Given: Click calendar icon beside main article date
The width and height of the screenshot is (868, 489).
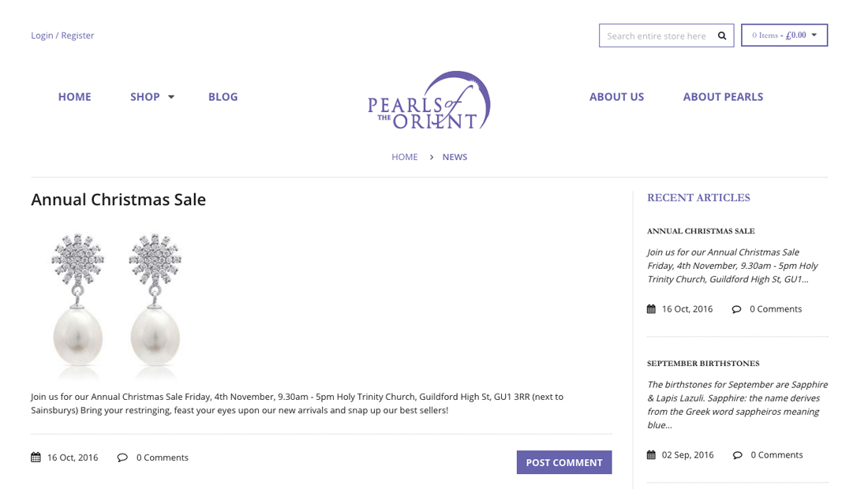Looking at the screenshot, I should point(36,457).
